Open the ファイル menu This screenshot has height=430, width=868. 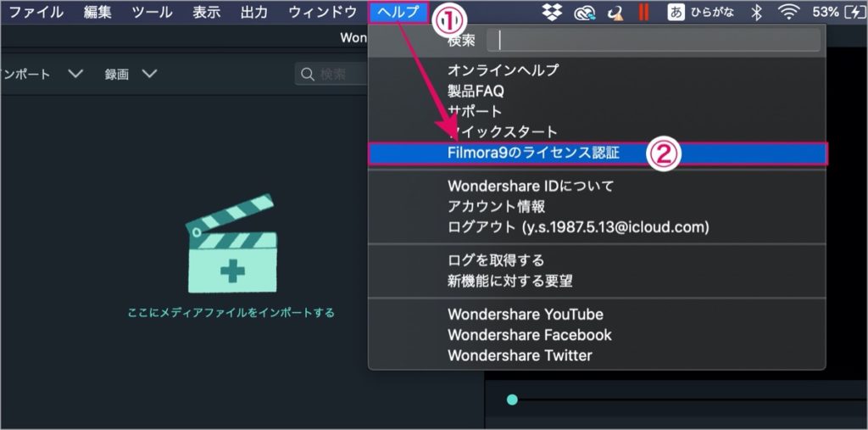point(36,12)
